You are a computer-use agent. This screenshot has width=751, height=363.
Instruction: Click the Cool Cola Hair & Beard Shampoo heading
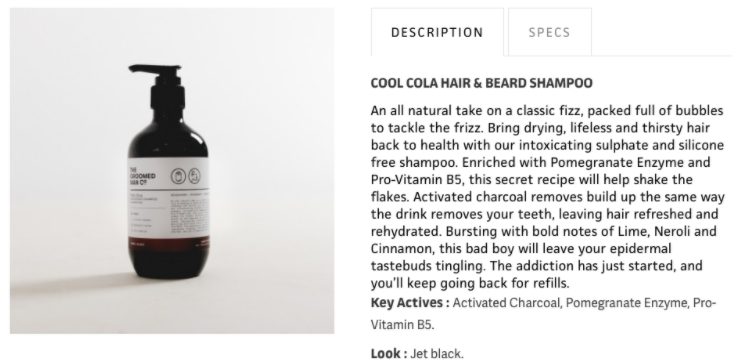pyautogui.click(x=481, y=83)
